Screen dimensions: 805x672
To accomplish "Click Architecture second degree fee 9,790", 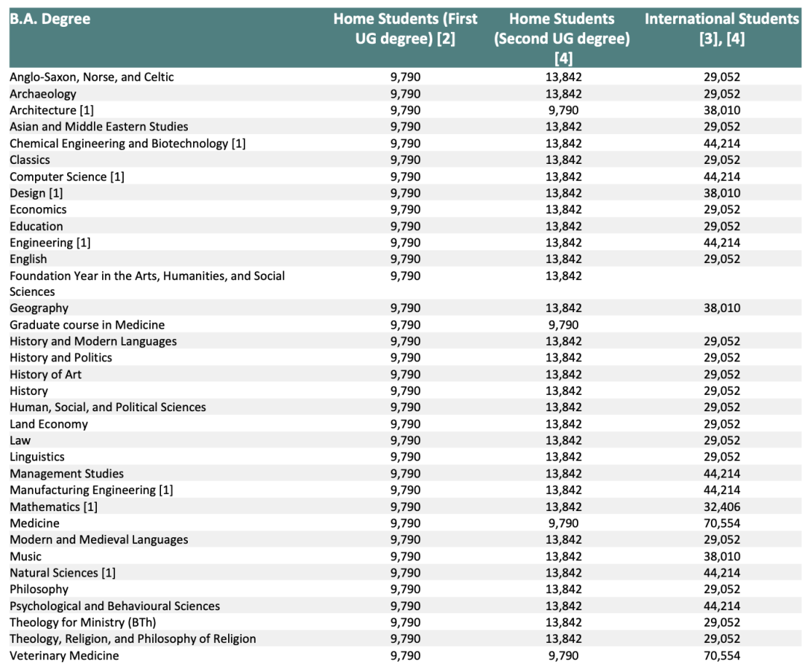I will pos(563,110).
